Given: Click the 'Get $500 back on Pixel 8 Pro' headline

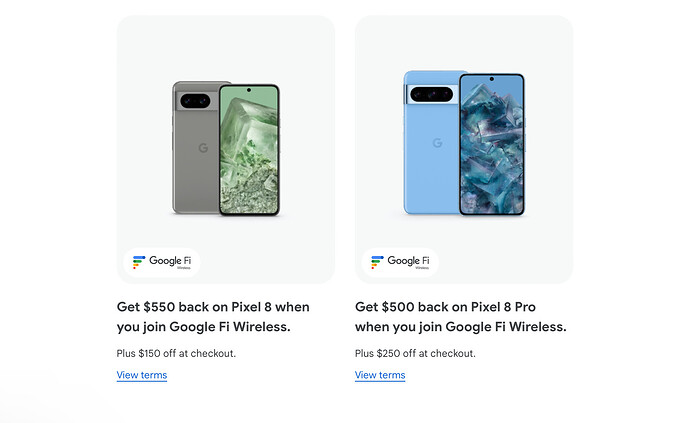Looking at the screenshot, I should pyautogui.click(x=461, y=317).
